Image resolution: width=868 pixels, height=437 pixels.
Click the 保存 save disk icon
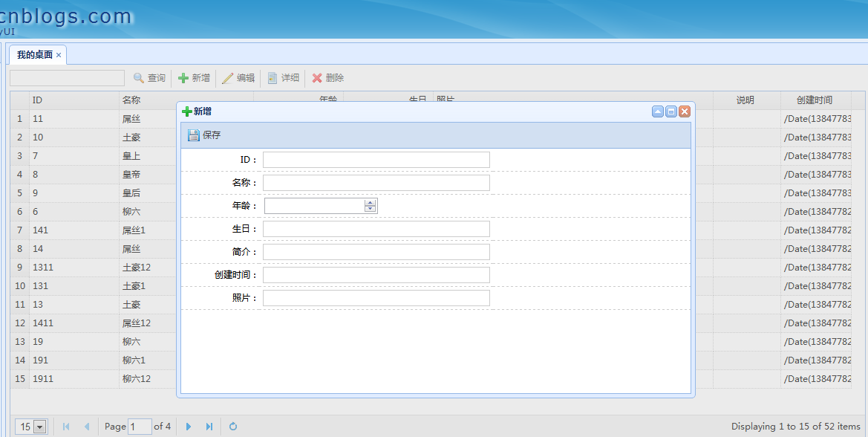click(x=195, y=135)
